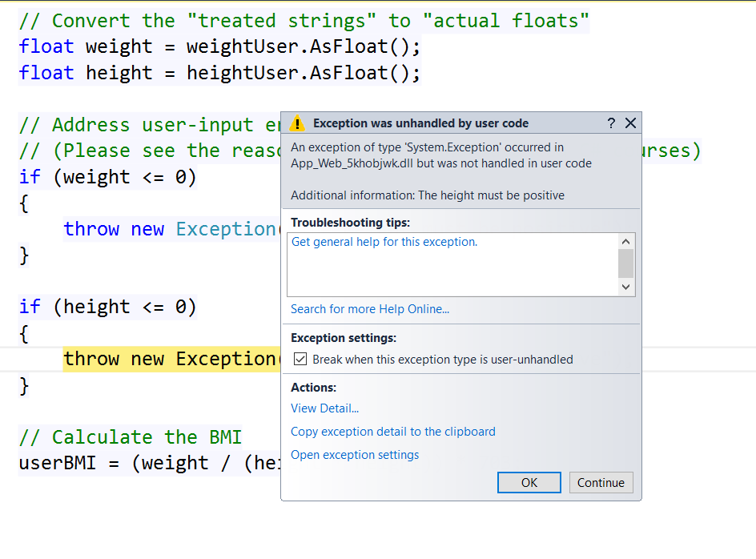
Task: Click 'Search for more Help Online...' link
Action: pos(370,309)
